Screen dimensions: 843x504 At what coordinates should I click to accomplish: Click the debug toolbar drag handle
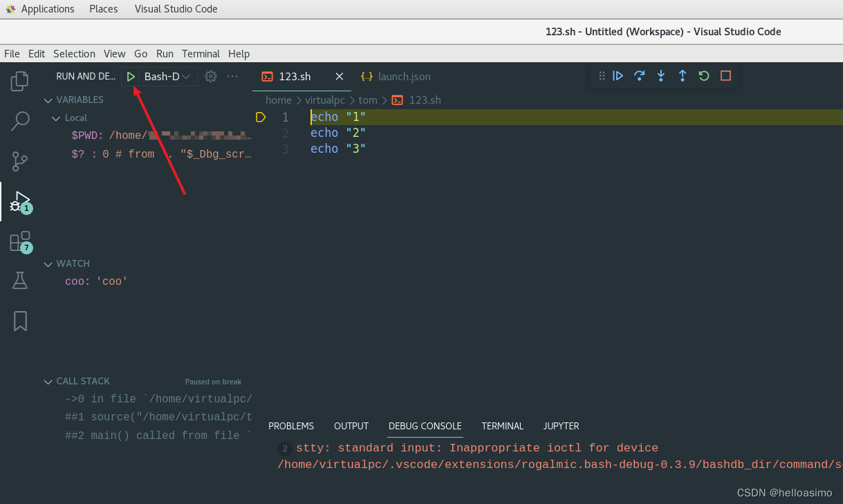click(602, 76)
